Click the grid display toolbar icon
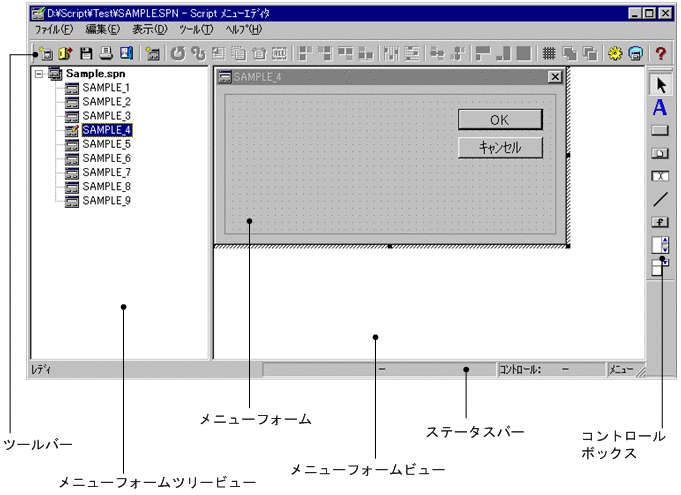 coord(549,53)
